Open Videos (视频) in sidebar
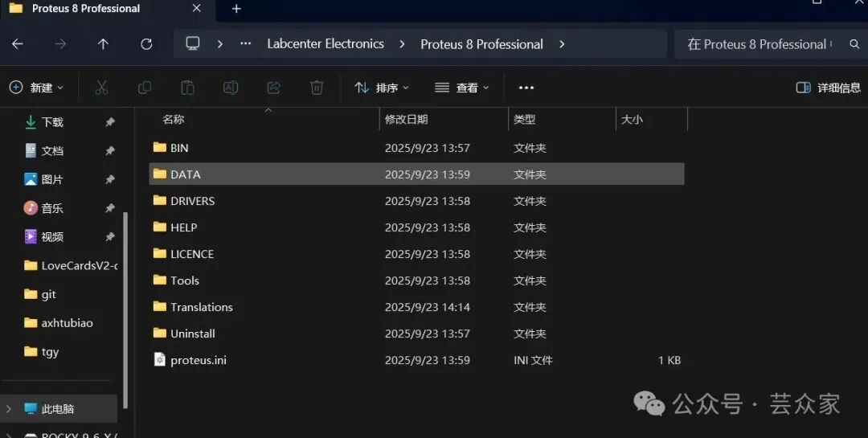The height and width of the screenshot is (438, 868). (52, 237)
